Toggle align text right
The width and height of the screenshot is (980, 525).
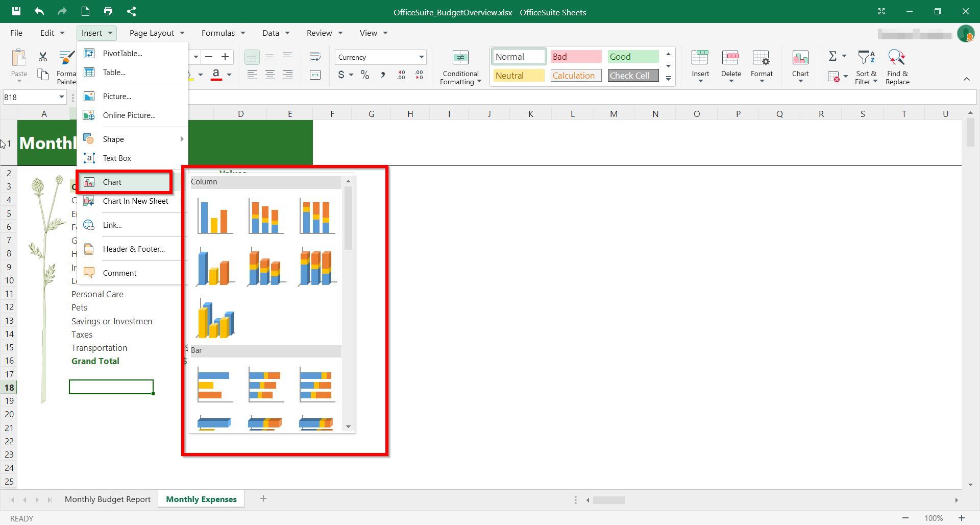click(287, 75)
